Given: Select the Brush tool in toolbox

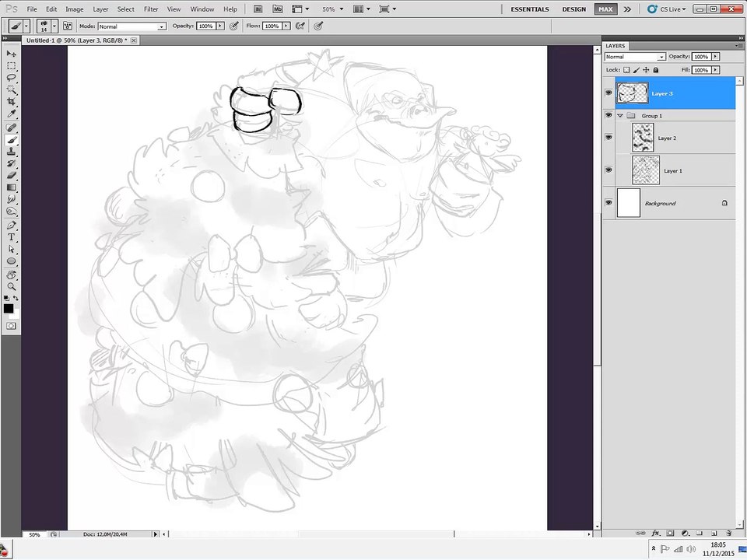Looking at the screenshot, I should point(11,140).
